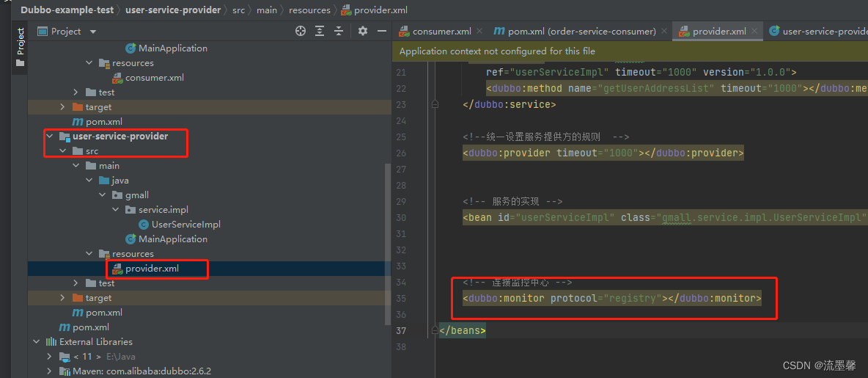868x378 pixels.
Task: Collapse the user-service-provider module node
Action: 50,136
